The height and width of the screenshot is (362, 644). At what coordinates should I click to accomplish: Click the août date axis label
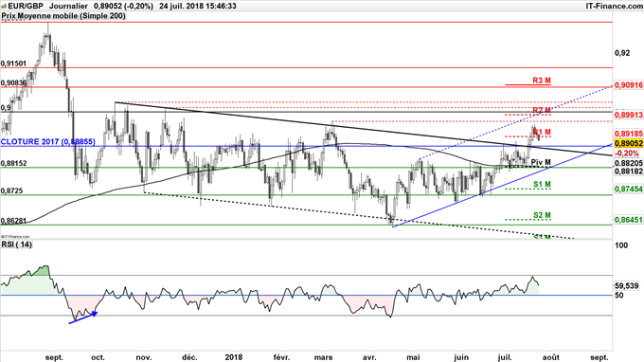click(x=551, y=357)
